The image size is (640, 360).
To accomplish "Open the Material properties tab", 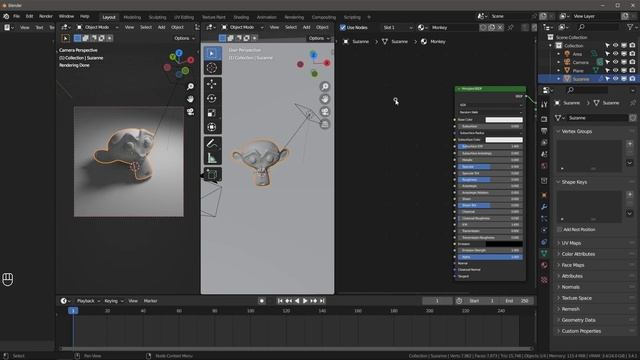I will point(544,265).
